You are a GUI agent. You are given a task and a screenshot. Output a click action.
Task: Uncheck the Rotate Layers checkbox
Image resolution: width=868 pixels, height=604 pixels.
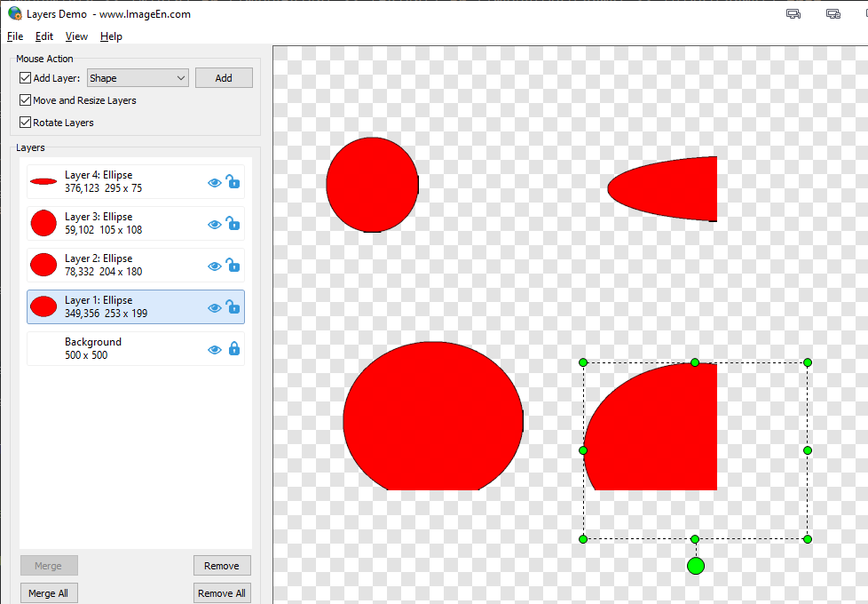[x=25, y=122]
